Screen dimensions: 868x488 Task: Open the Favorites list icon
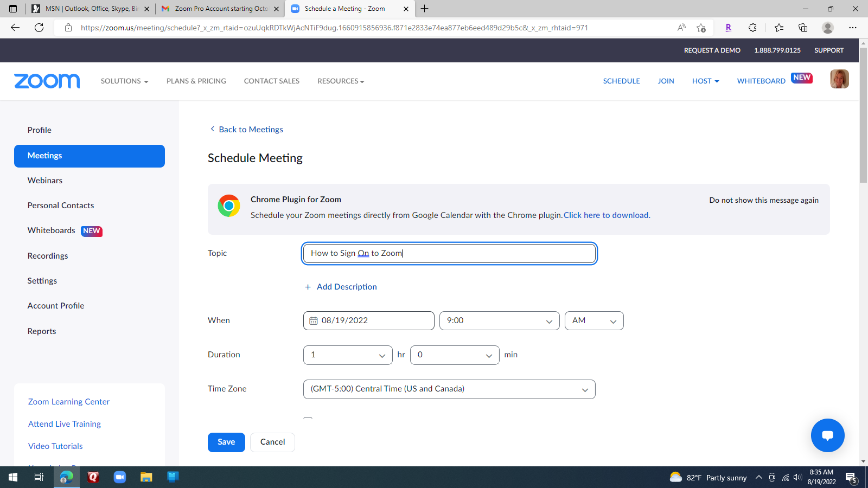click(779, 28)
